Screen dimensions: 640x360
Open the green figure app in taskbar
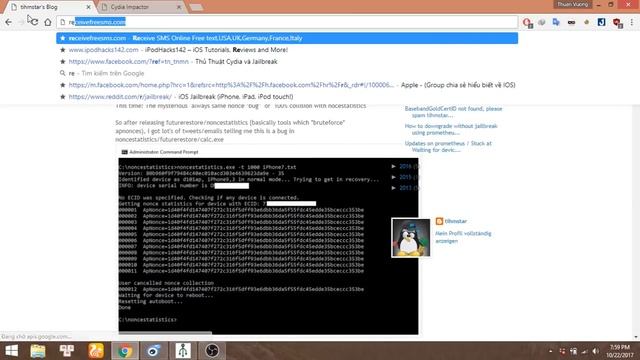pyautogui.click(x=183, y=351)
